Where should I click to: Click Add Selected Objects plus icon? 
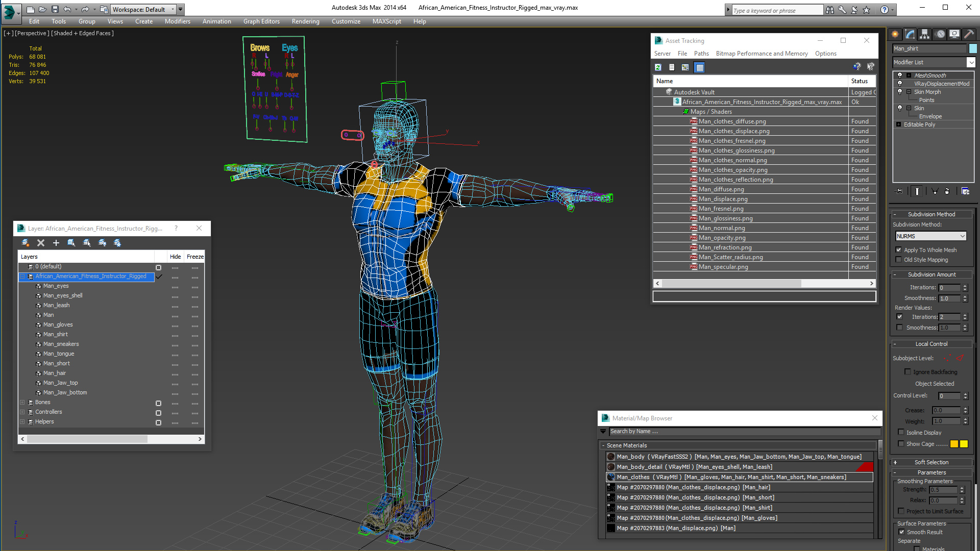click(56, 243)
